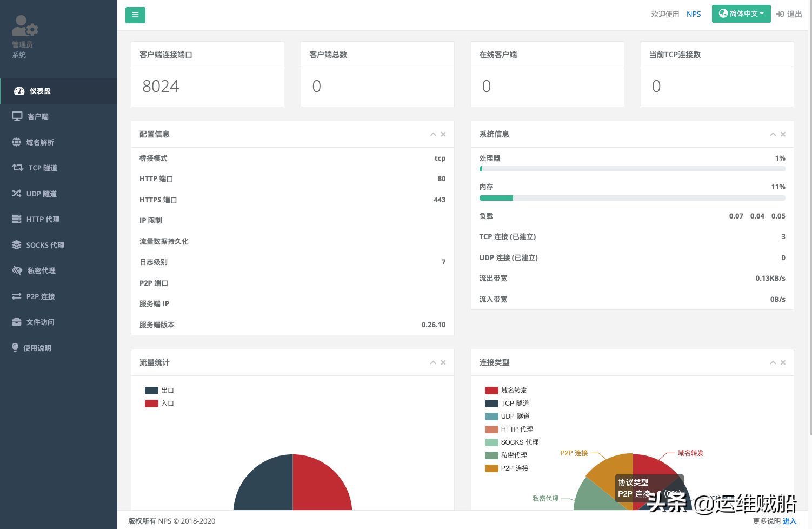Collapse the 系统信息 panel
This screenshot has height=529, width=812.
[x=773, y=134]
